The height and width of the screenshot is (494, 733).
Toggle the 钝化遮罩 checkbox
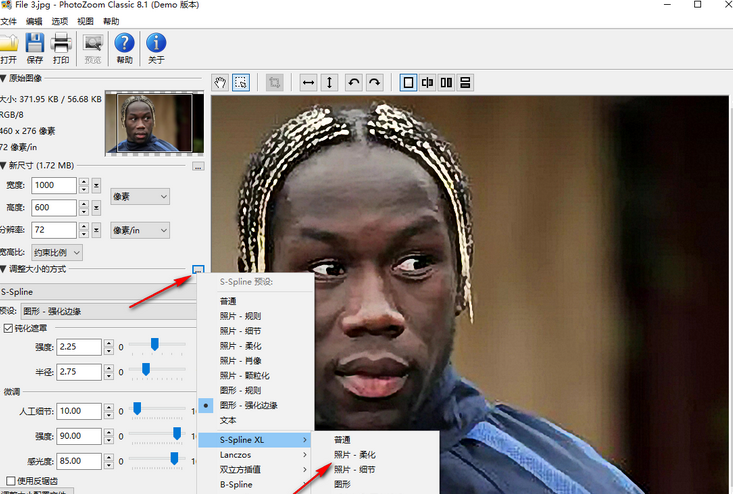(x=9, y=328)
